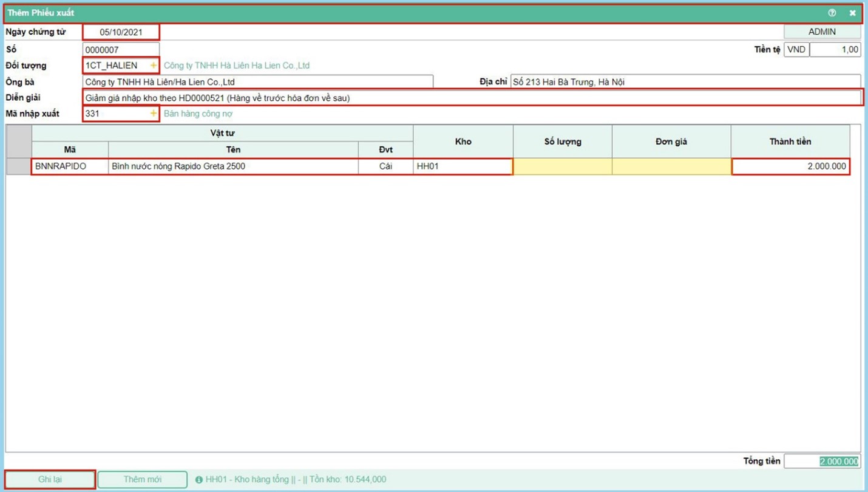
Task: Select the Ngày chứng từ date field
Action: pyautogui.click(x=121, y=32)
